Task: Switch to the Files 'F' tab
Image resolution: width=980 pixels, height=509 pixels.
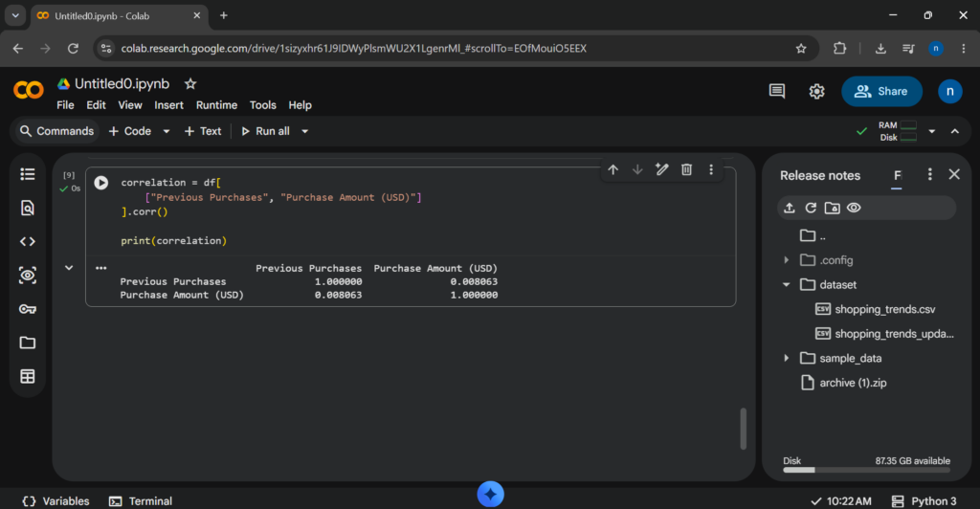Action: coord(897,175)
